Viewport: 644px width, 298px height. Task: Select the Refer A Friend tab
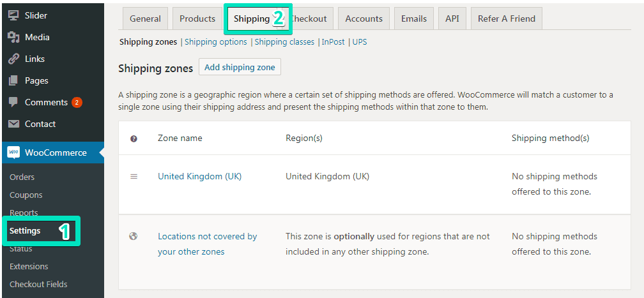(x=507, y=19)
